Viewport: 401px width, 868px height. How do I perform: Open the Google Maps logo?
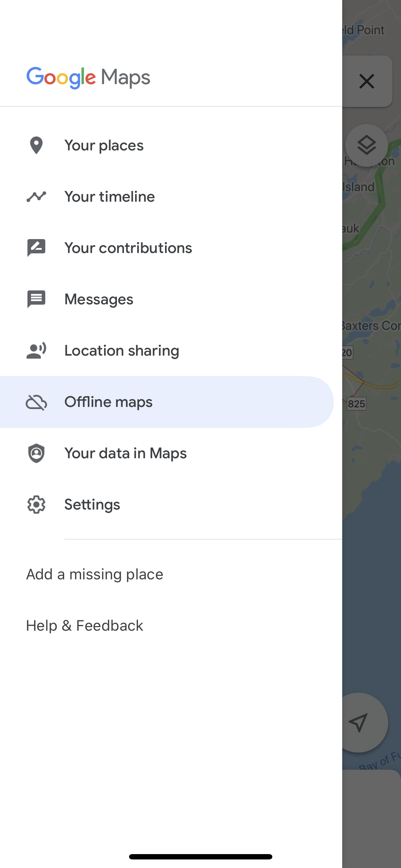tap(88, 77)
